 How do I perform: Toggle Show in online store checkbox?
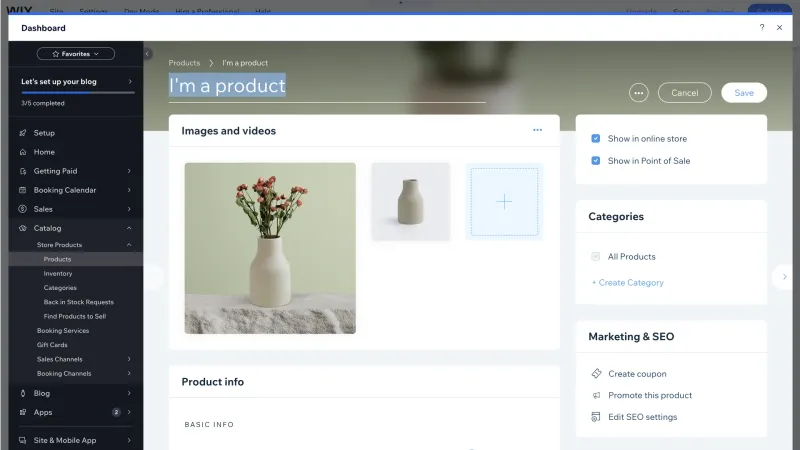(595, 138)
